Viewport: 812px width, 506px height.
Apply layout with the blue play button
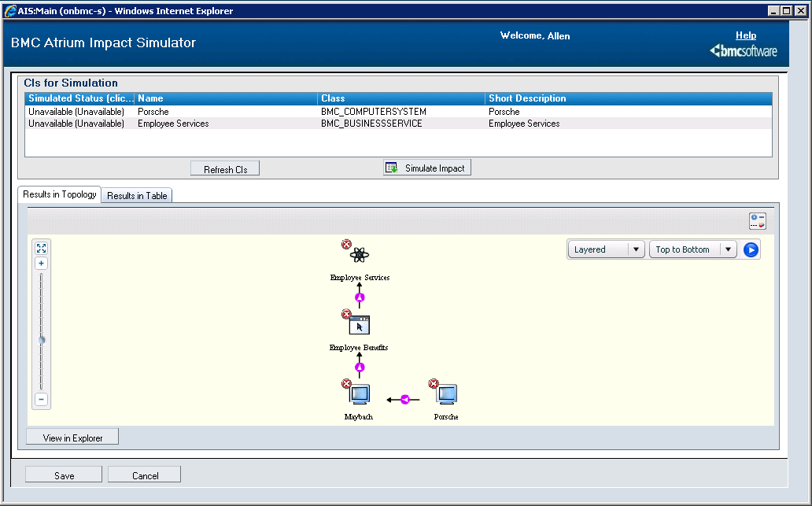coord(751,249)
